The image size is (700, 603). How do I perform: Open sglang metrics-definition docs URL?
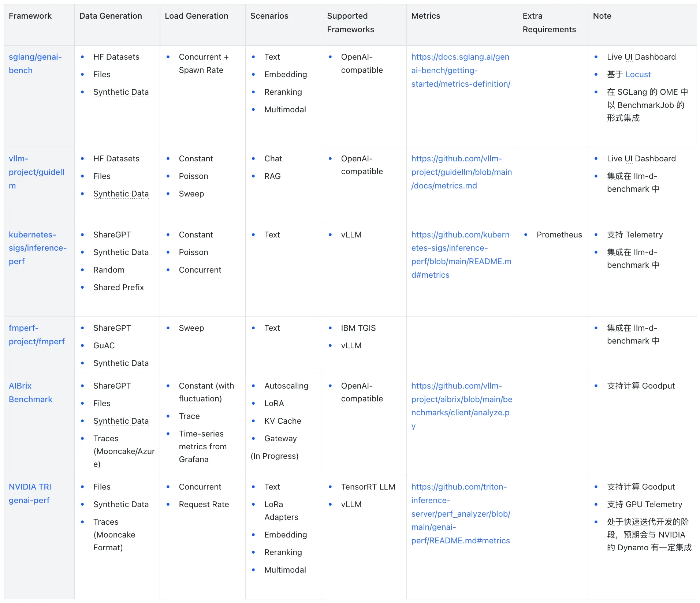point(460,71)
